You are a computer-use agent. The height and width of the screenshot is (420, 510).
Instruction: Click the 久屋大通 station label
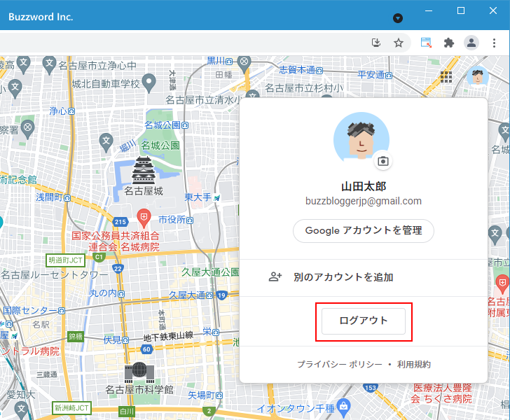(x=191, y=295)
